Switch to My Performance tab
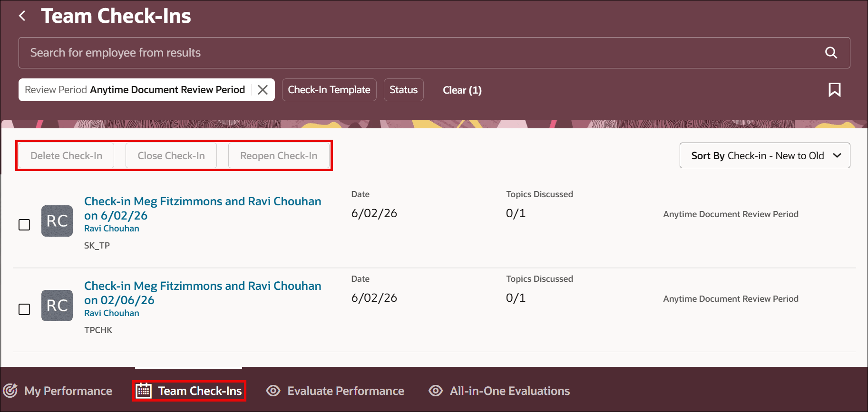 pos(58,391)
